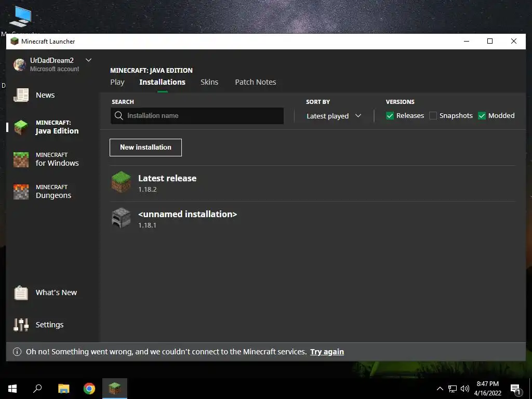Toggle Modded versions checkbox

tap(482, 116)
